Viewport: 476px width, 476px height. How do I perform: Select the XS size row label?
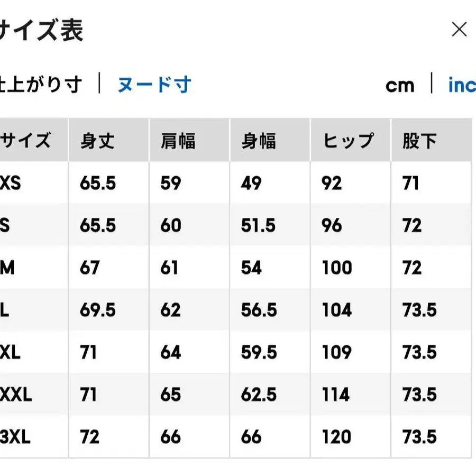(x=11, y=184)
